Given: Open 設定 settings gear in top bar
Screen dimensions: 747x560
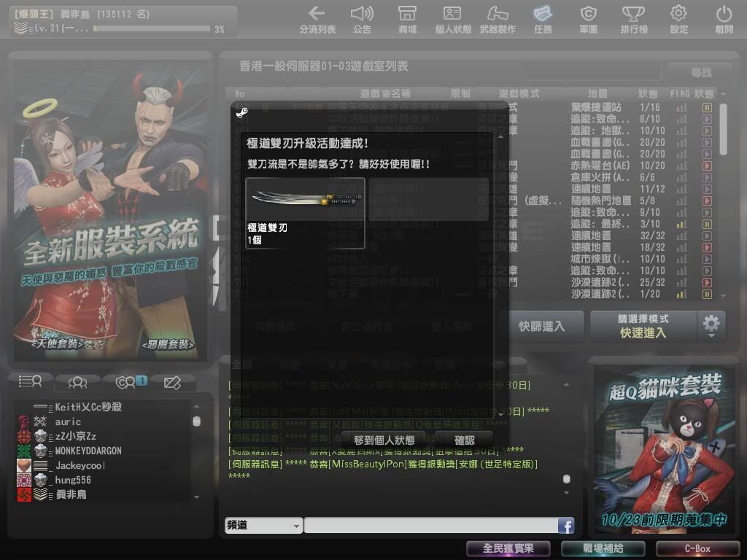Looking at the screenshot, I should pos(678,14).
